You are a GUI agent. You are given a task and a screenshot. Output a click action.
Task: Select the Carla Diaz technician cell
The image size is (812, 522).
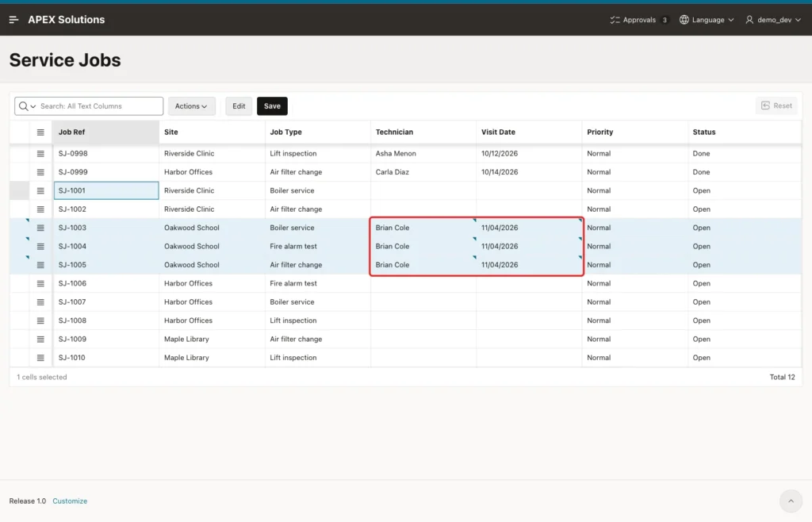tap(423, 172)
